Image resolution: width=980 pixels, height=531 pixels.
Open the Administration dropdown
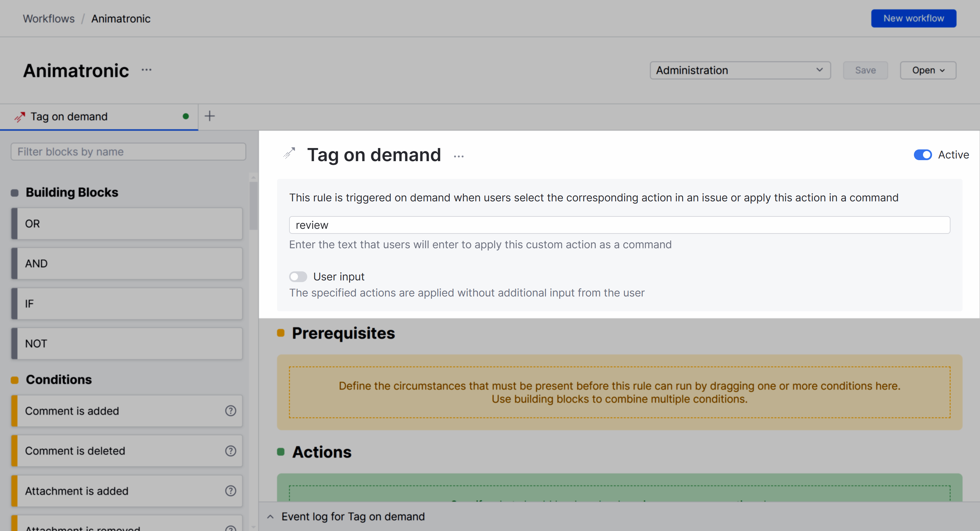740,70
